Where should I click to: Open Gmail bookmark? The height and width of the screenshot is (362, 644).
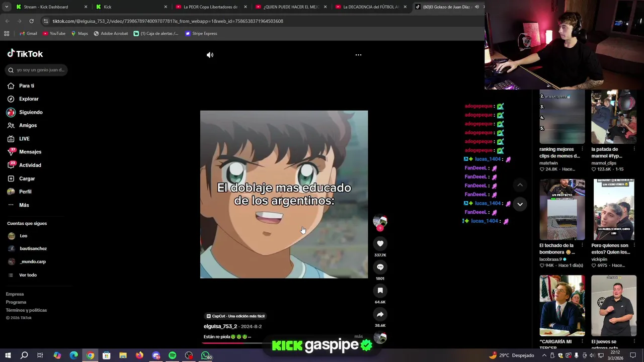coord(28,34)
